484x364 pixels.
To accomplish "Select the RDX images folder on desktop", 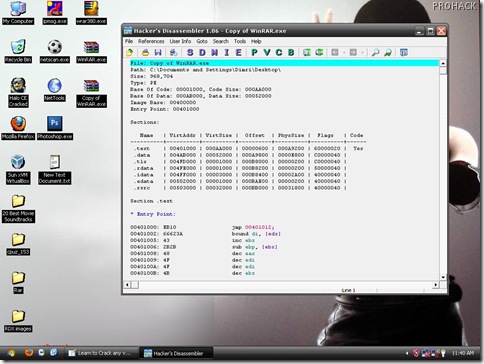I will coord(18,321).
